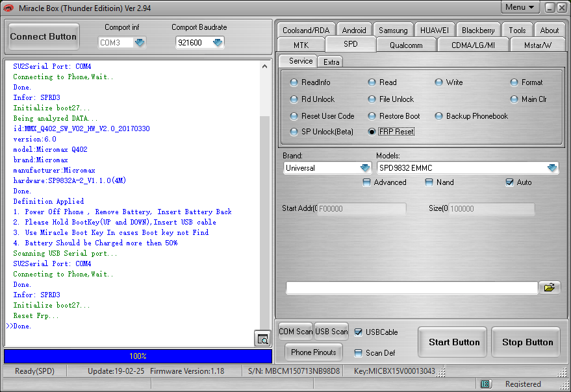Open the Comport inf COM3 dropdown
The image size is (571, 392).
(140, 43)
